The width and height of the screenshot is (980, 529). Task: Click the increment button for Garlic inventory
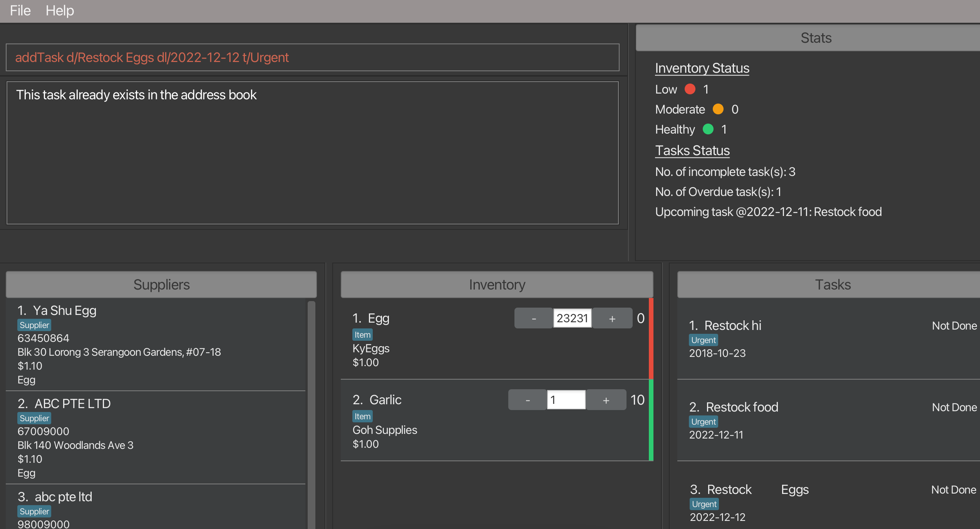[605, 399]
